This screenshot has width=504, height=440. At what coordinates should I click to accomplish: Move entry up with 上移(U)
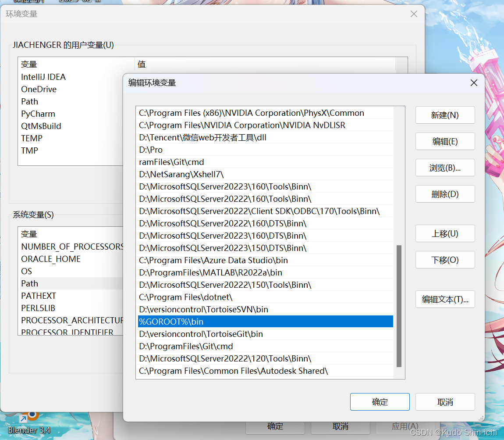point(445,233)
